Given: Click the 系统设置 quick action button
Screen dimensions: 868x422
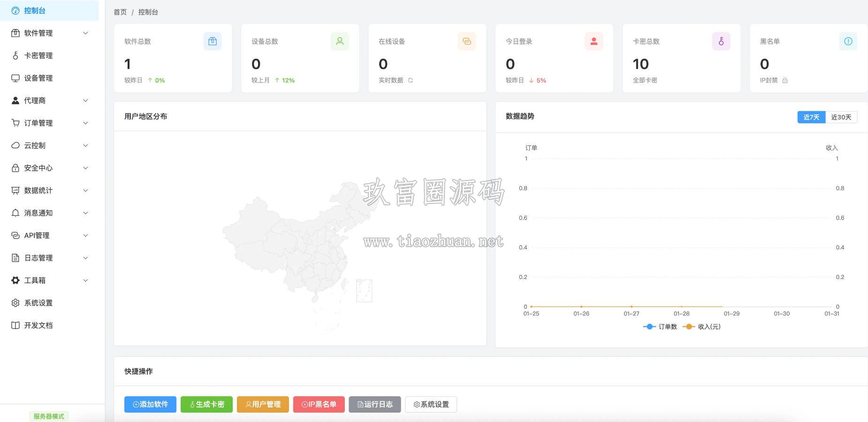Looking at the screenshot, I should pyautogui.click(x=431, y=404).
